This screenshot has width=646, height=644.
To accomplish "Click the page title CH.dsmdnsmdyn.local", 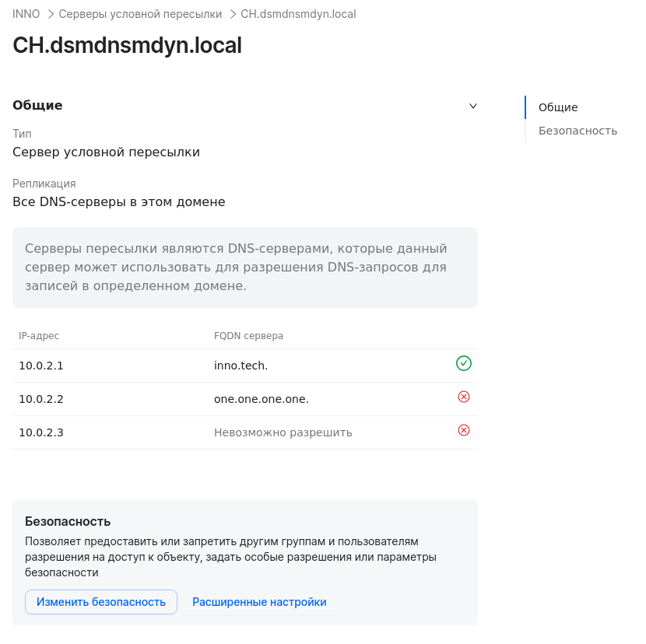I will coord(128,45).
